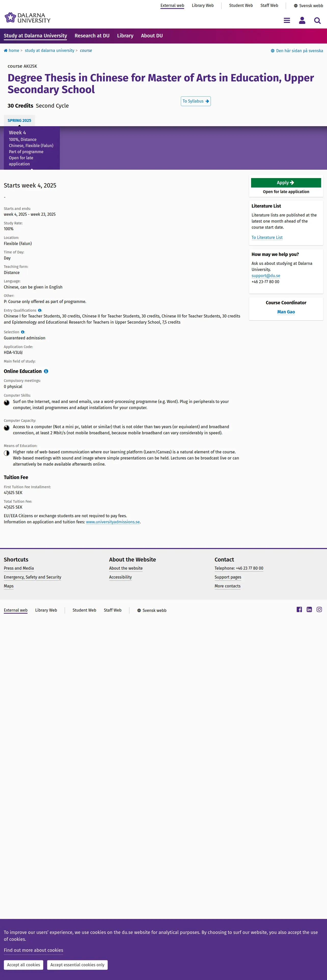Open More contacts link

[x=227, y=586]
